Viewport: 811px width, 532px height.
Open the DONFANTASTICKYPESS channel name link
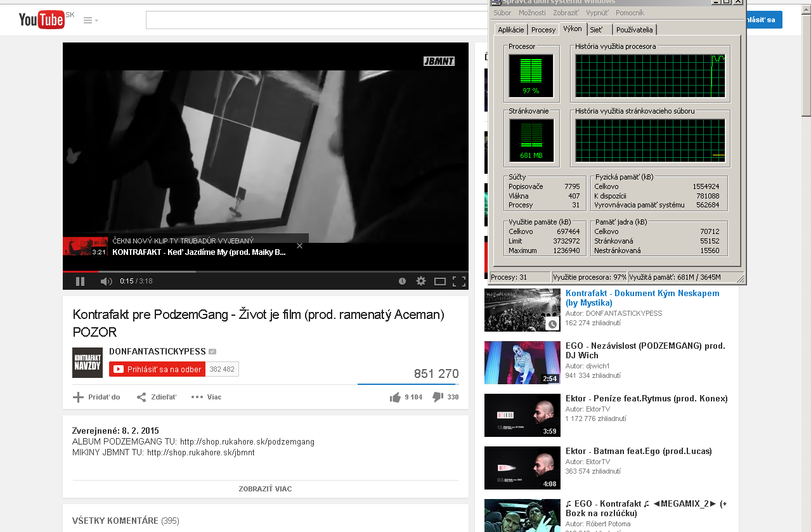click(x=157, y=351)
